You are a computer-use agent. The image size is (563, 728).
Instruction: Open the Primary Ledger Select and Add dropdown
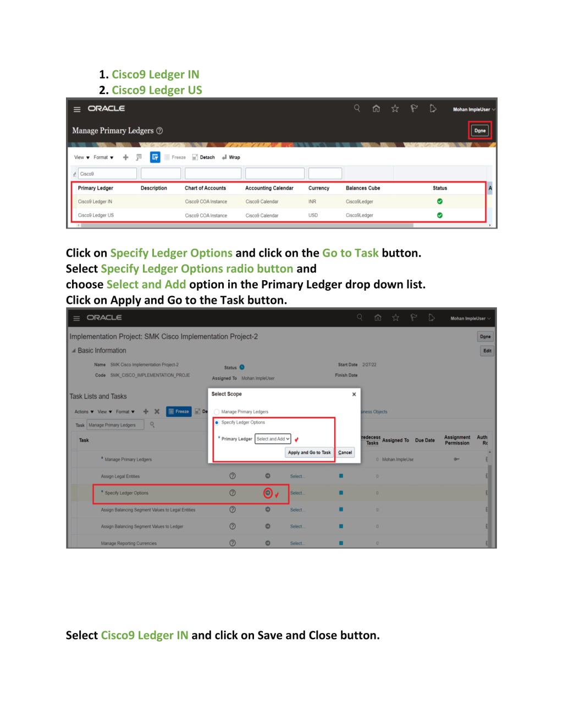click(273, 439)
